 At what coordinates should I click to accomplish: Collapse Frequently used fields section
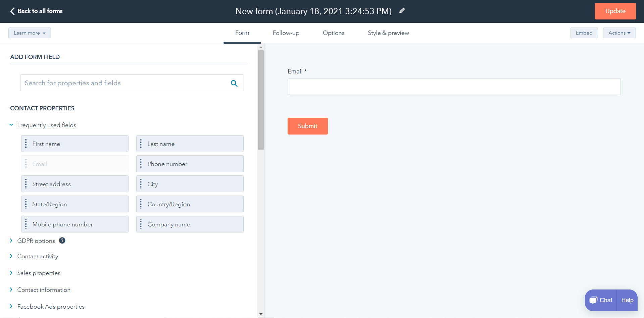tap(11, 125)
